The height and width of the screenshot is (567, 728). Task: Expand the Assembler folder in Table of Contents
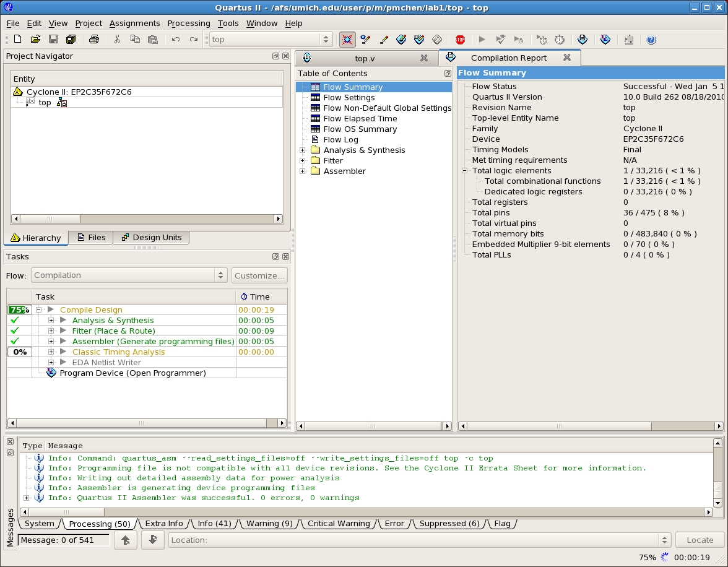click(302, 171)
